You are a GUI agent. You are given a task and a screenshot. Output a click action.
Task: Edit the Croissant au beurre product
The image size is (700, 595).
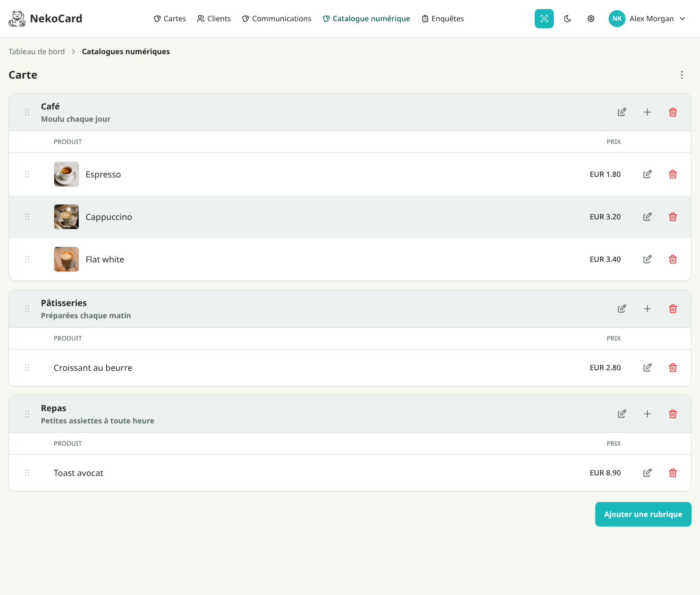647,368
